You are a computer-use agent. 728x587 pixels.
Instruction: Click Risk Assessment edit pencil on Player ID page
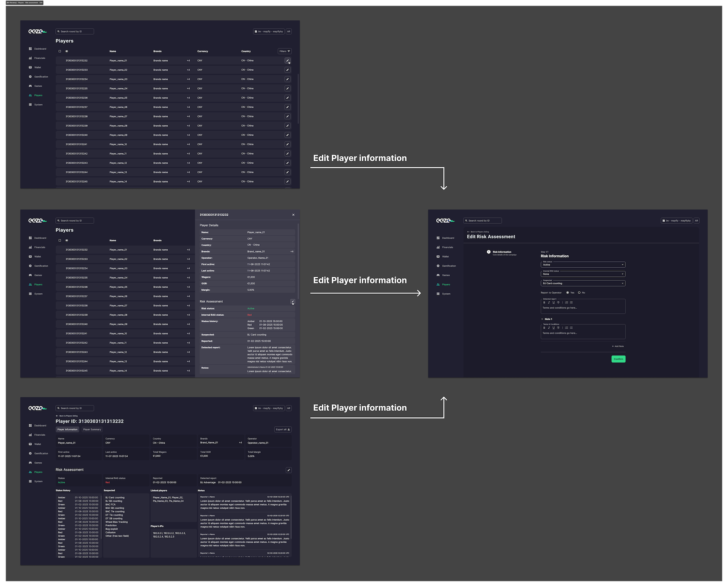pos(289,470)
